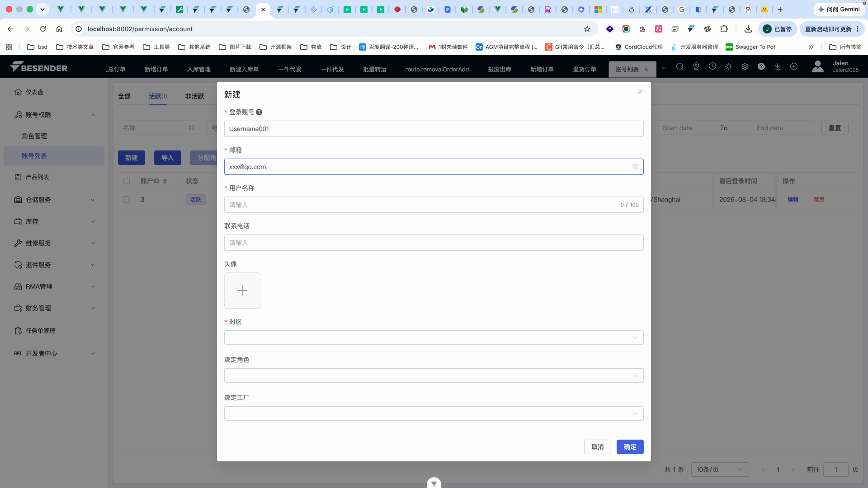Image resolution: width=868 pixels, height=488 pixels.
Task: Focus the 登录账号 input field
Action: click(434, 129)
